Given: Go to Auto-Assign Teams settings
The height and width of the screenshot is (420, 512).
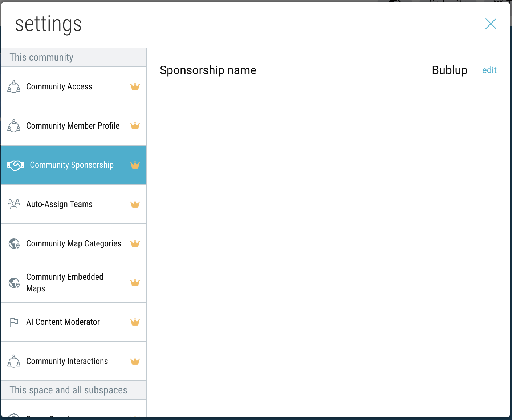Looking at the screenshot, I should (x=59, y=204).
